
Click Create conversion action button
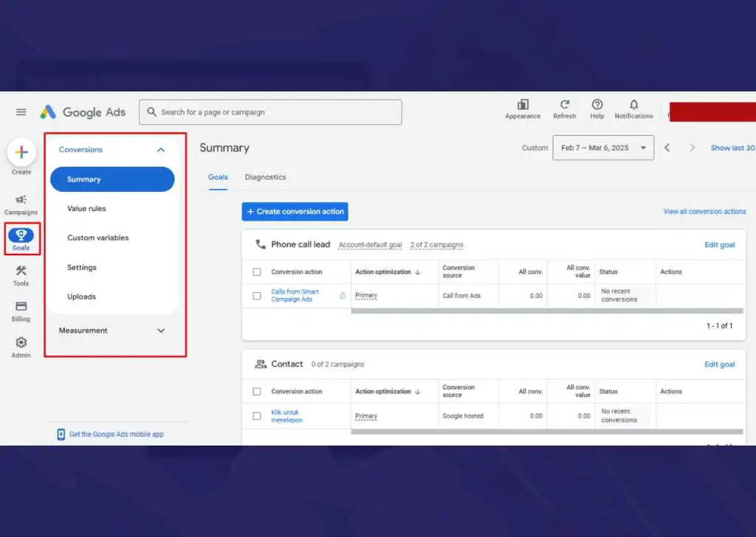coord(295,212)
